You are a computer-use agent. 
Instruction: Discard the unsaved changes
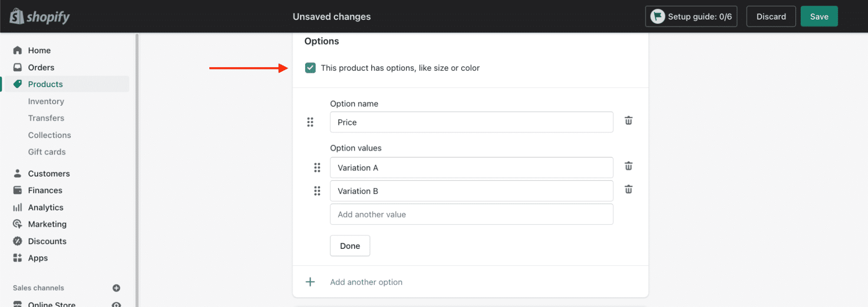click(x=771, y=16)
